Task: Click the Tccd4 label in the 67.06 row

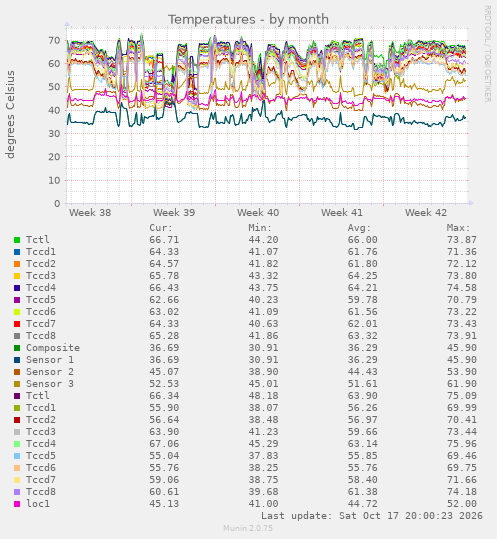Action: (41, 444)
